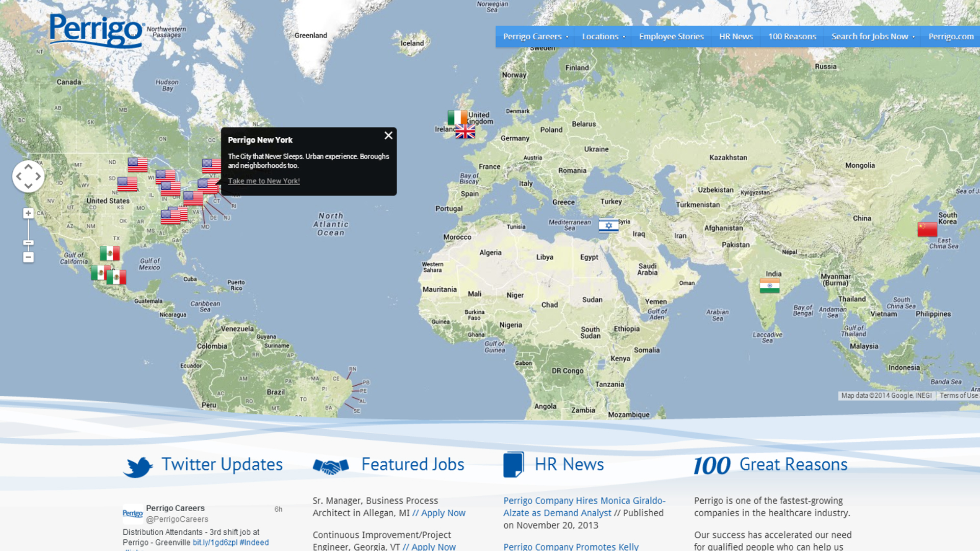Close the Perrigo New York popup
Image resolution: width=980 pixels, height=551 pixels.
[388, 135]
